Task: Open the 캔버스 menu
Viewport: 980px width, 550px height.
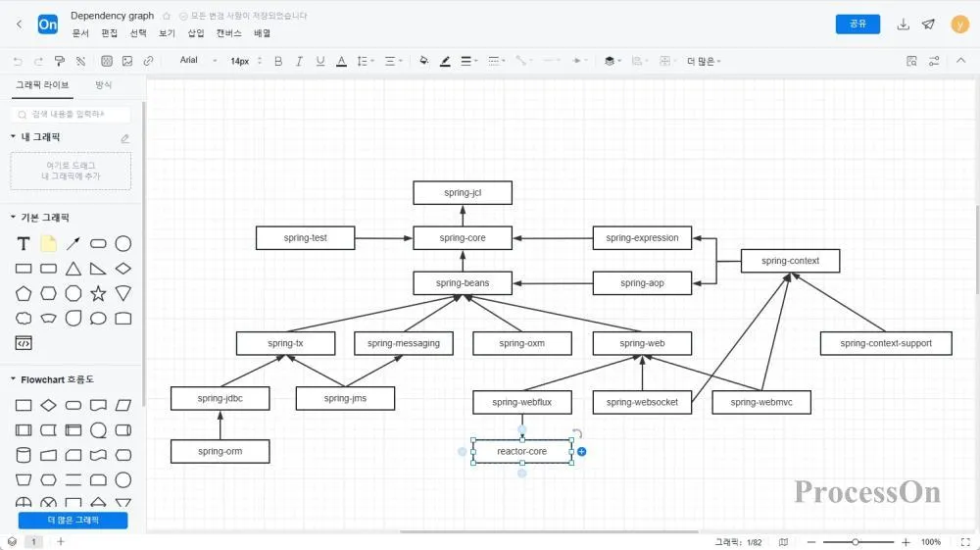Action: coord(228,33)
